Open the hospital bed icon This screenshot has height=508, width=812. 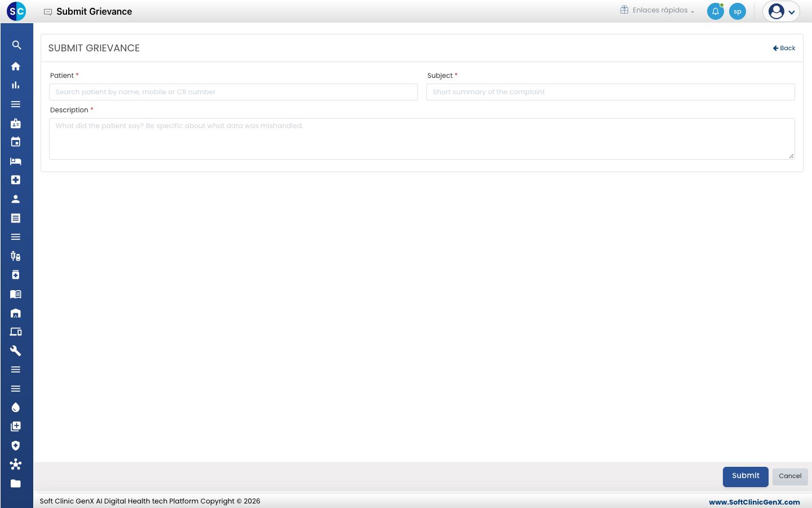16,161
